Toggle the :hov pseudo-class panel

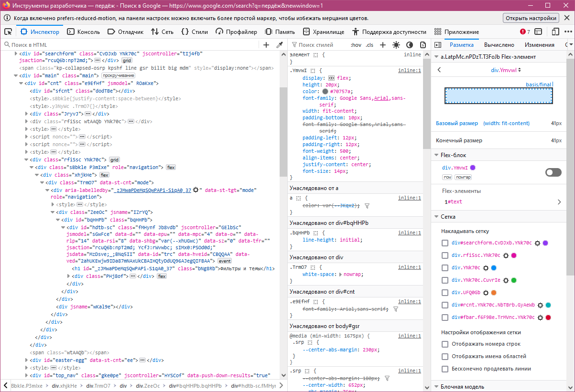coord(356,45)
